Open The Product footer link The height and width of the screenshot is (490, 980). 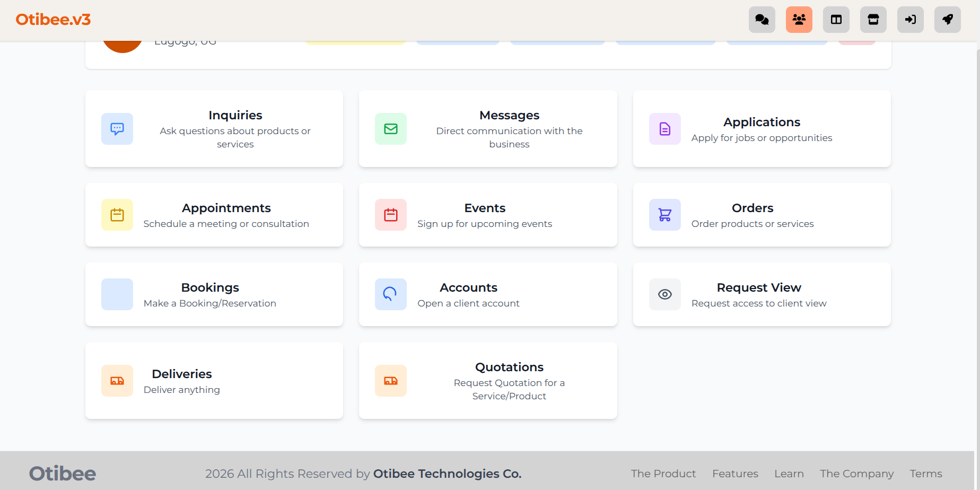pos(663,474)
